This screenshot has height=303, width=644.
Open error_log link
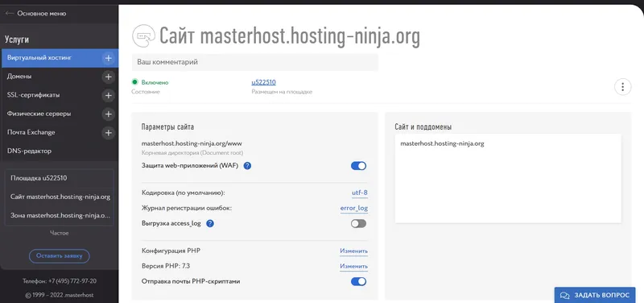click(354, 208)
